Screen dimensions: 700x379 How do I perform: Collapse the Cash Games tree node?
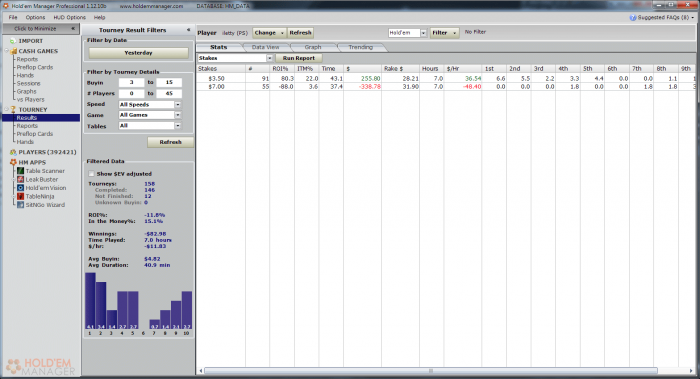pyautogui.click(x=6, y=51)
